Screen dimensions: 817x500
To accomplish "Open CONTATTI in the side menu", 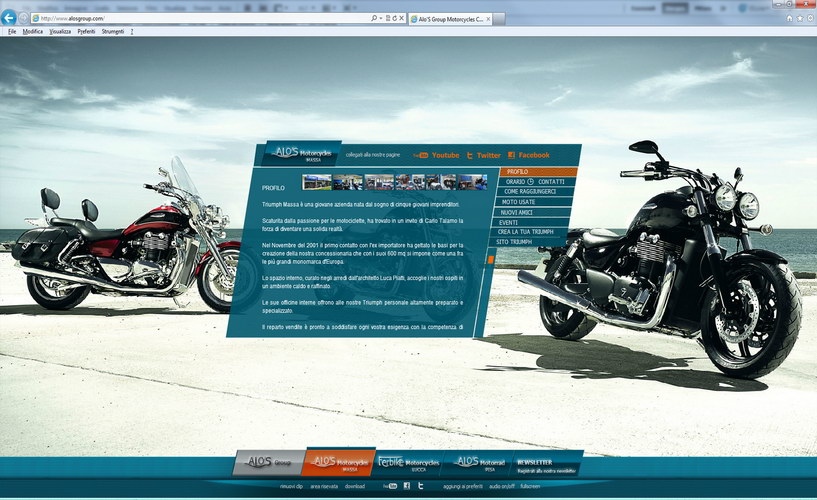I will [x=551, y=182].
